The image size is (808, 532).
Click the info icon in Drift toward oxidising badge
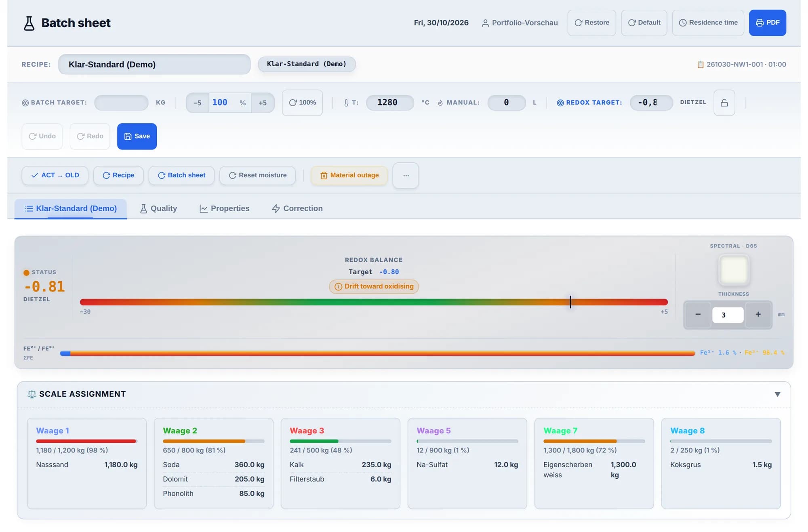coord(338,287)
